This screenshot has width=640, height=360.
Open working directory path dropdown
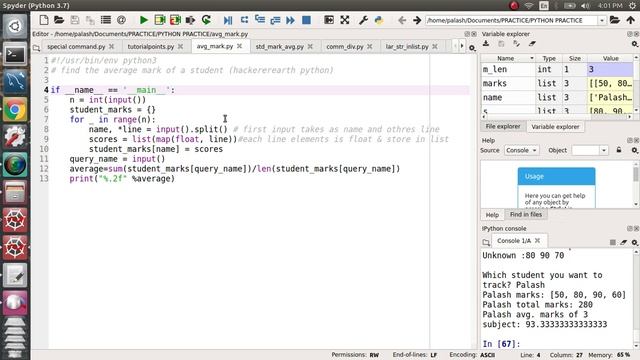[602, 20]
